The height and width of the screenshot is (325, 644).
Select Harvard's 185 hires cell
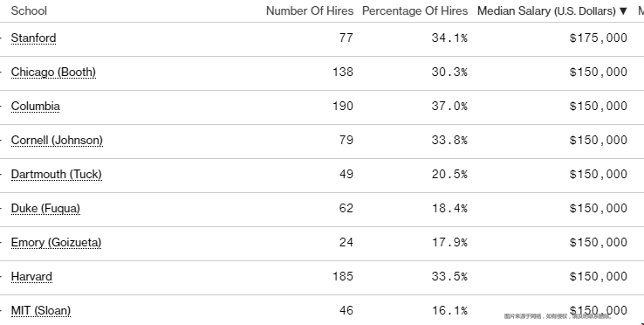click(x=343, y=276)
